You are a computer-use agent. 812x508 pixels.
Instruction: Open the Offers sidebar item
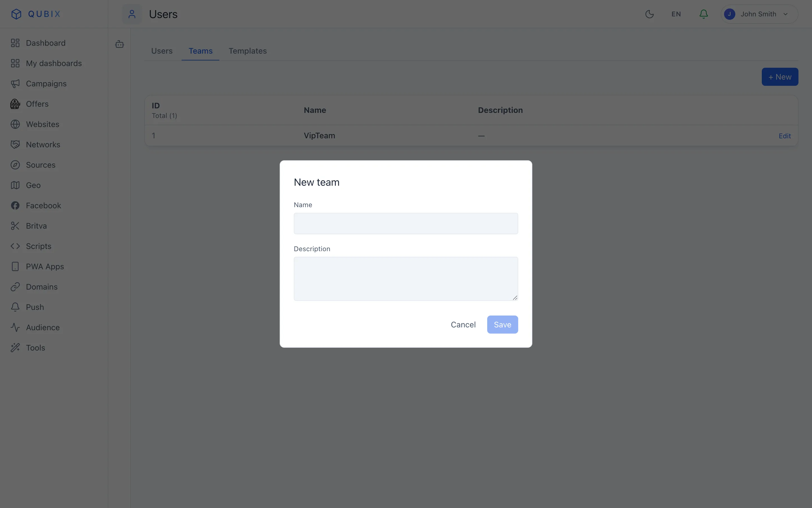[37, 104]
